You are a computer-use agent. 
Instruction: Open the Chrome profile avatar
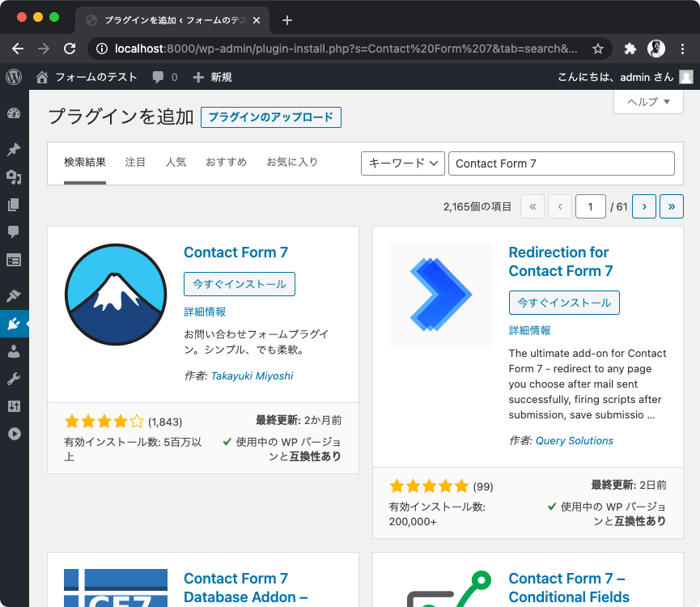click(656, 49)
